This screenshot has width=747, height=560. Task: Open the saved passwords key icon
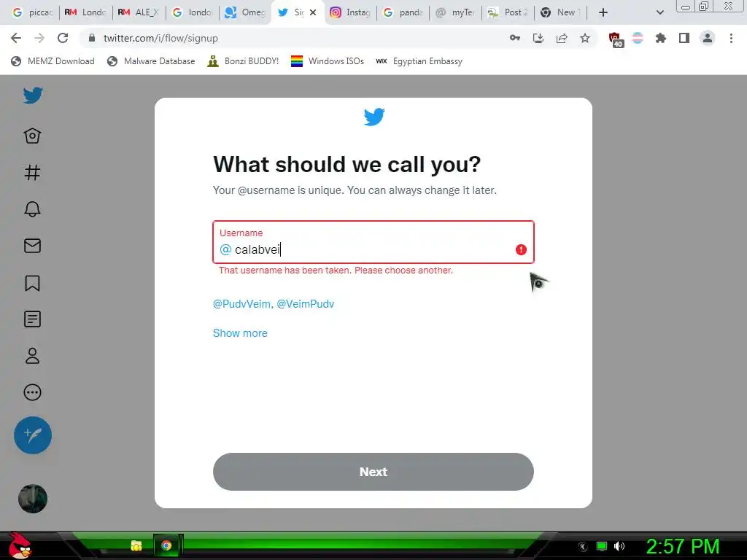point(514,38)
